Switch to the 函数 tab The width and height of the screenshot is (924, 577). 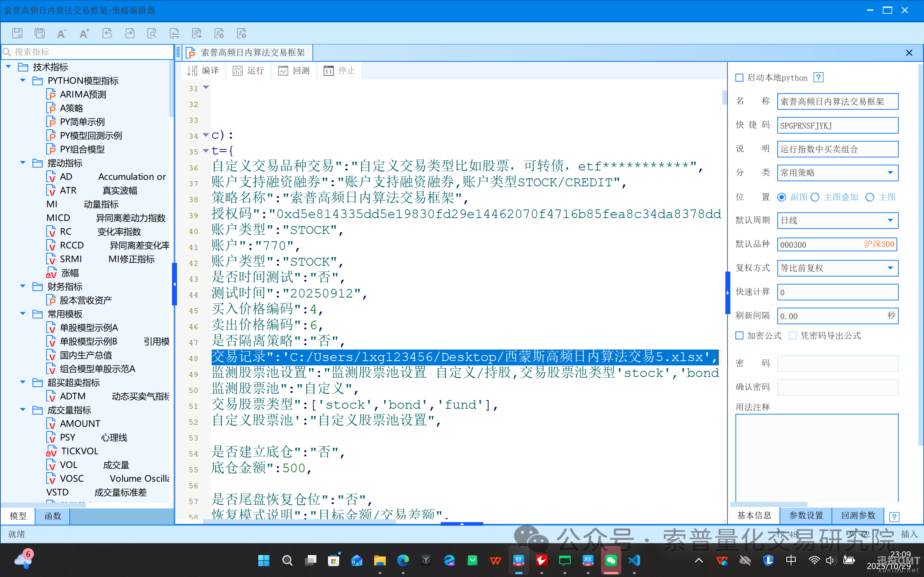53,516
